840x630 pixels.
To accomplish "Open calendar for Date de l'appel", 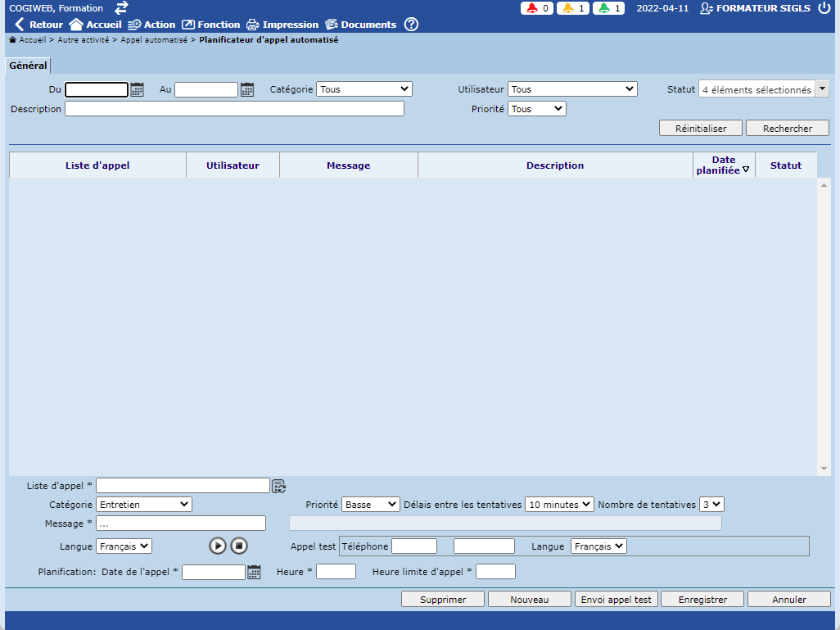I will point(255,572).
